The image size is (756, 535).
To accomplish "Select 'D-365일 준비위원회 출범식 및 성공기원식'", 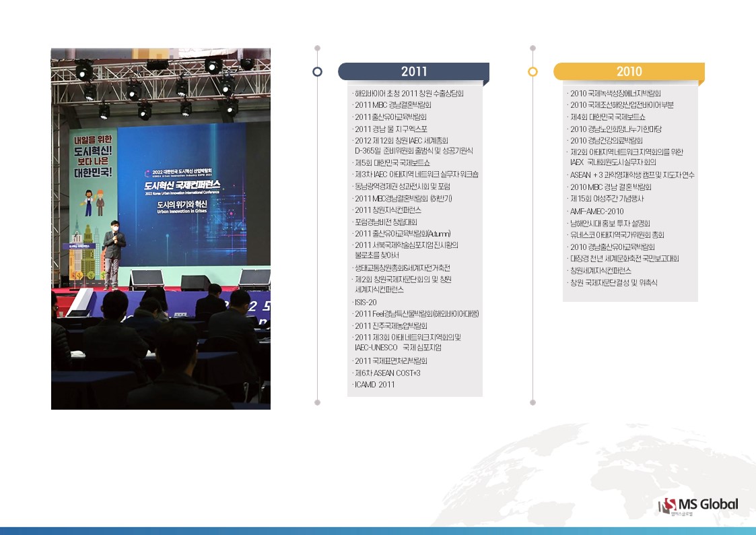I will coord(413,151).
